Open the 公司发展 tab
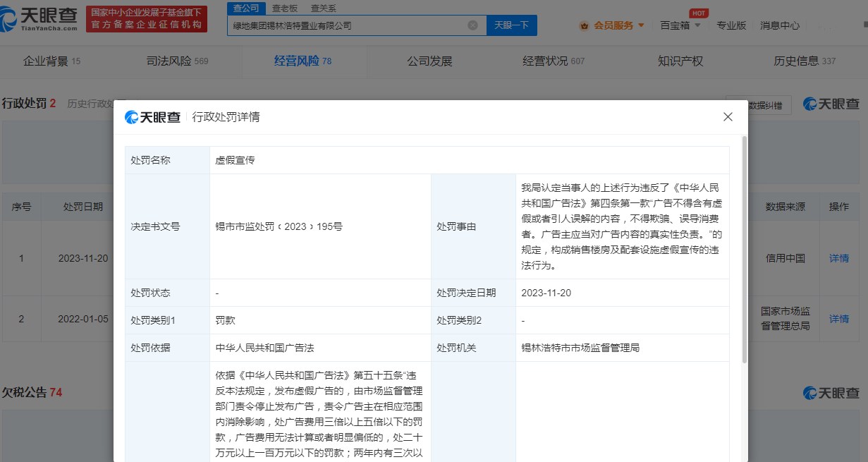This screenshot has height=462, width=868. [429, 61]
